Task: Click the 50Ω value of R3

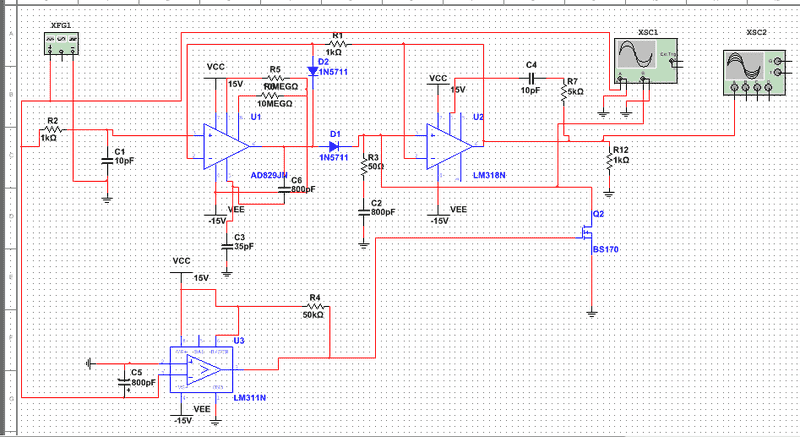Action: point(376,166)
